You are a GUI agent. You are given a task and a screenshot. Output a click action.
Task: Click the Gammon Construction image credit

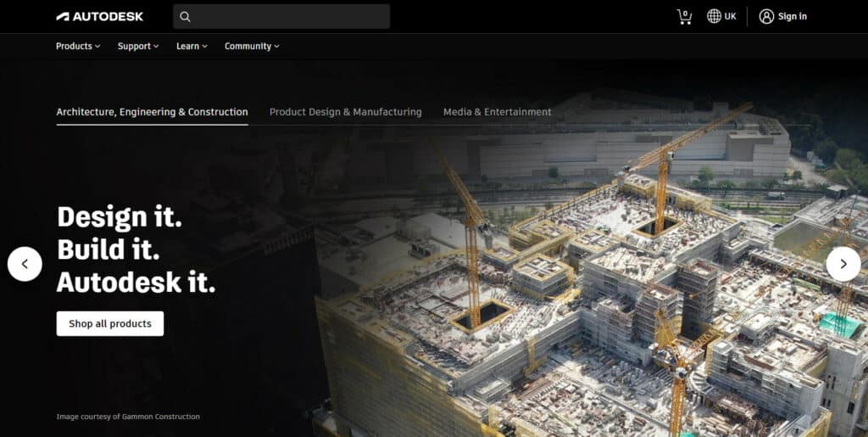(128, 417)
